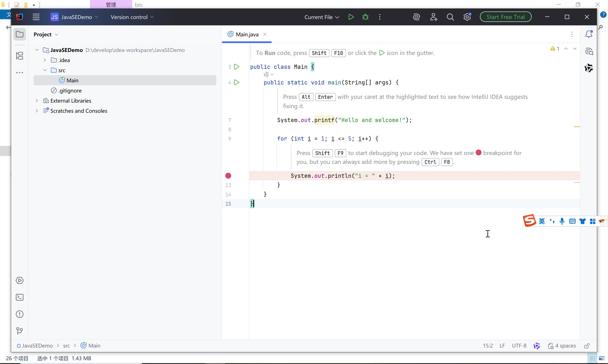608x364 pixels.
Task: Open the Problems tool window icon
Action: click(20, 314)
